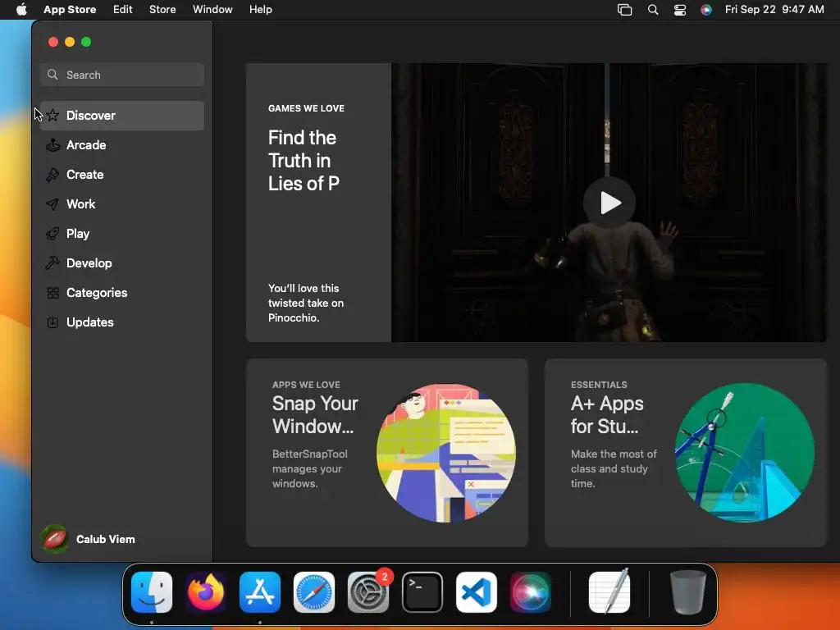
Task: Click the Calub Viem account name
Action: [x=106, y=539]
